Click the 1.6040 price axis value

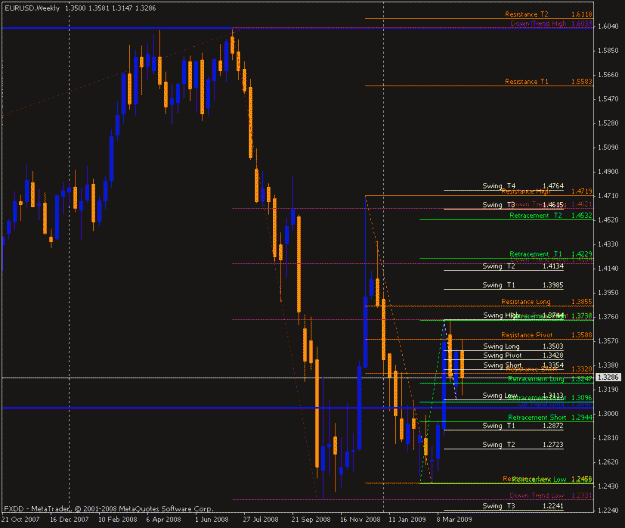608,27
